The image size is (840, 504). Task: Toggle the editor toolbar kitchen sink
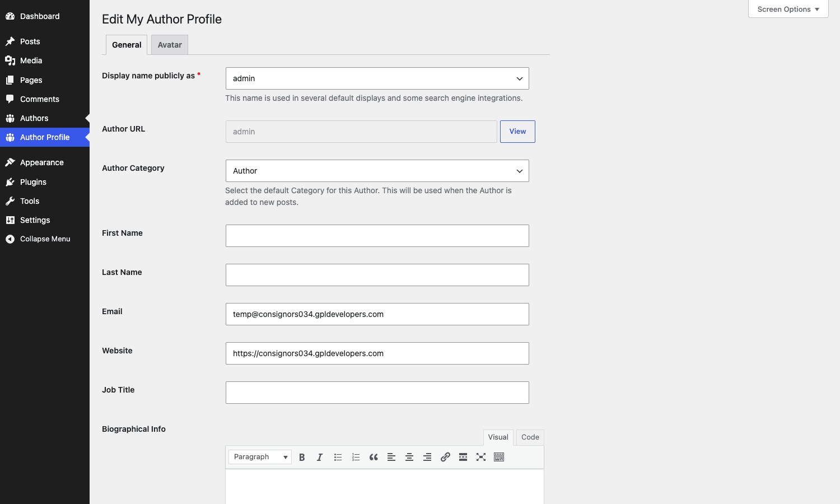pyautogui.click(x=499, y=457)
